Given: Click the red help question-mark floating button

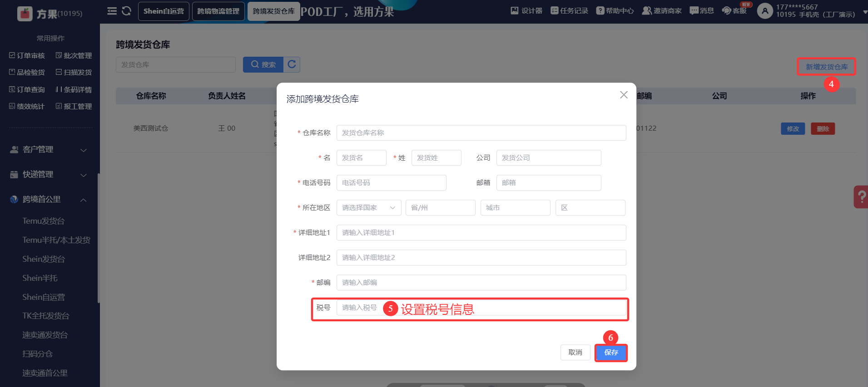Looking at the screenshot, I should coord(861,197).
